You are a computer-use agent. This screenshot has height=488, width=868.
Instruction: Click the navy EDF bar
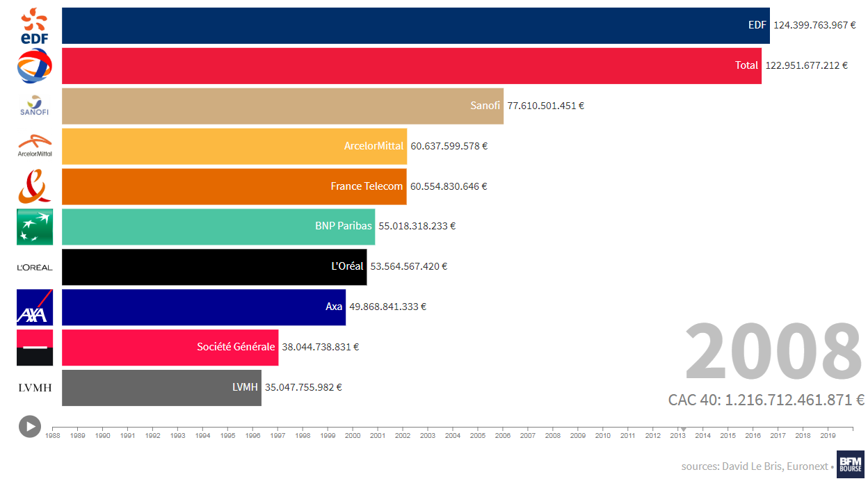pyautogui.click(x=416, y=26)
